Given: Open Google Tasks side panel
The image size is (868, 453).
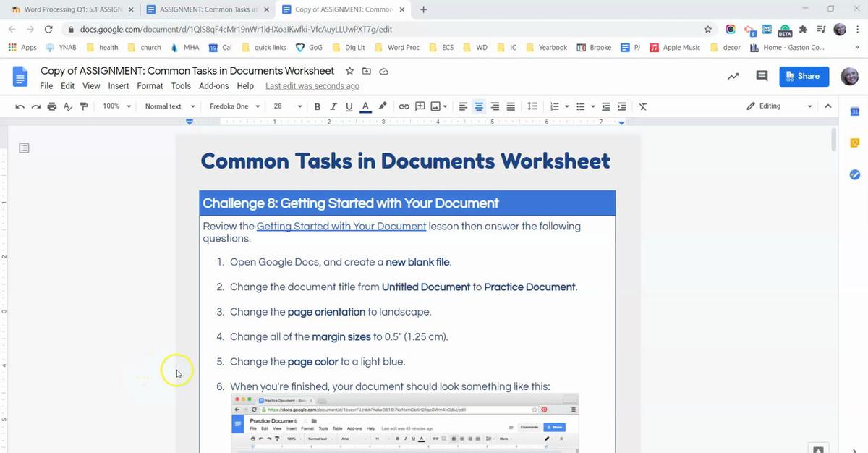Looking at the screenshot, I should coord(854,174).
